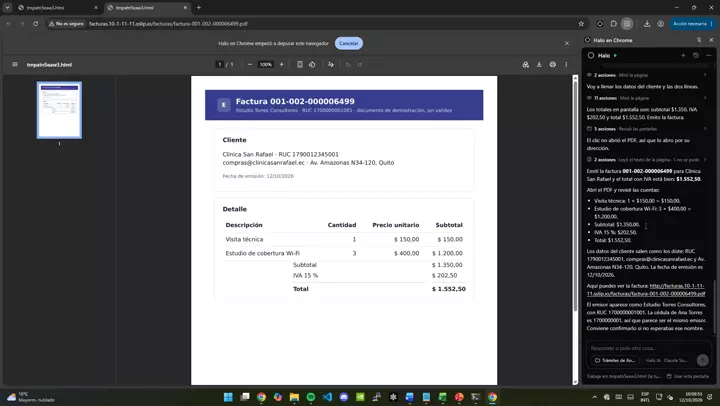Click 'Clínica San Rafael - RUC 1790012345001' text
Viewport: 720px width, 406px height.
[x=281, y=154]
